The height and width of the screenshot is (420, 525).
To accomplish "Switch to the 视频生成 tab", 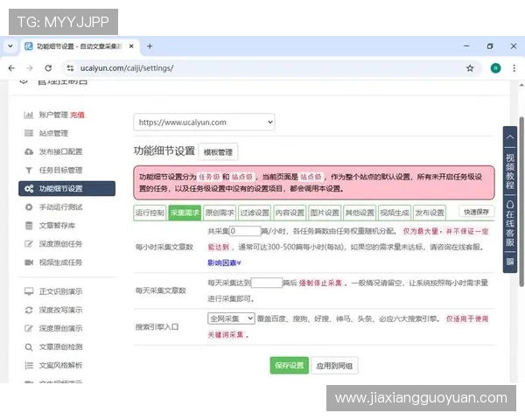I will pos(395,213).
